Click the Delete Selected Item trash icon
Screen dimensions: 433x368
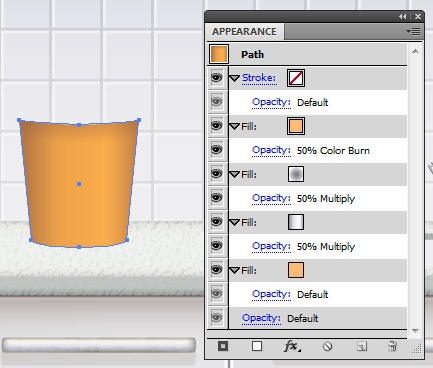coord(392,346)
